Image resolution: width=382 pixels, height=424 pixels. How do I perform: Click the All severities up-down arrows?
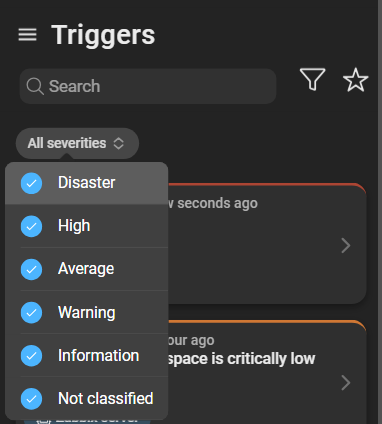(119, 144)
